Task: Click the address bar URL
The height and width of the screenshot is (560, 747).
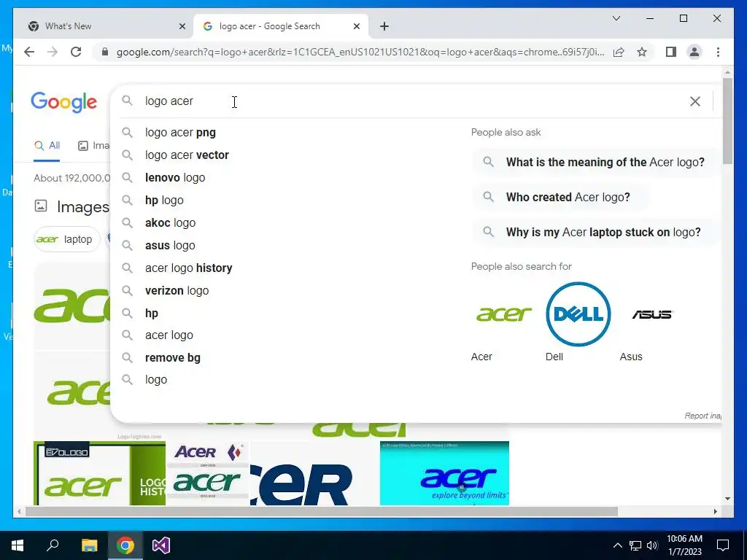Action: pyautogui.click(x=360, y=52)
